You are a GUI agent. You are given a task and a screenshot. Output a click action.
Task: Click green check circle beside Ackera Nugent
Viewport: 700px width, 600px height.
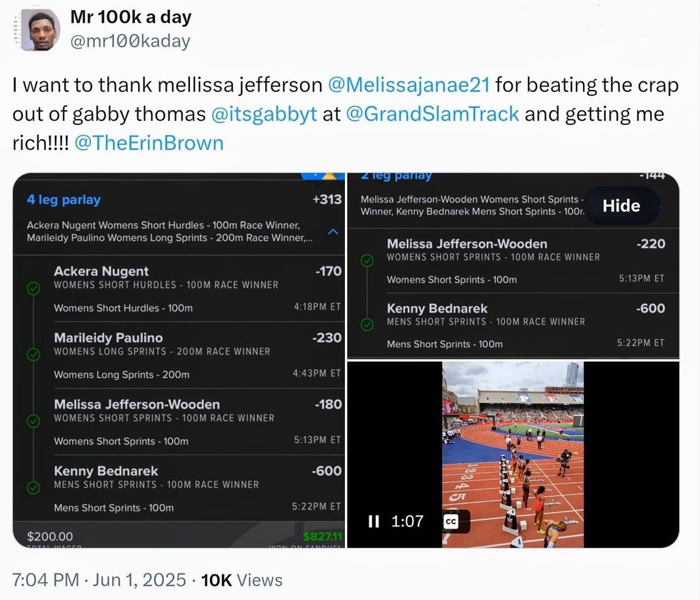click(33, 289)
